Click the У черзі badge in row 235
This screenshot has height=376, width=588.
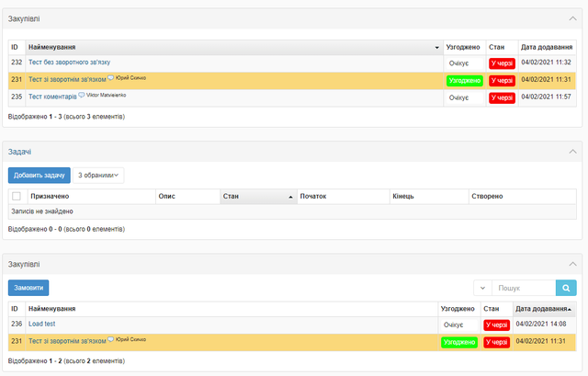(502, 98)
